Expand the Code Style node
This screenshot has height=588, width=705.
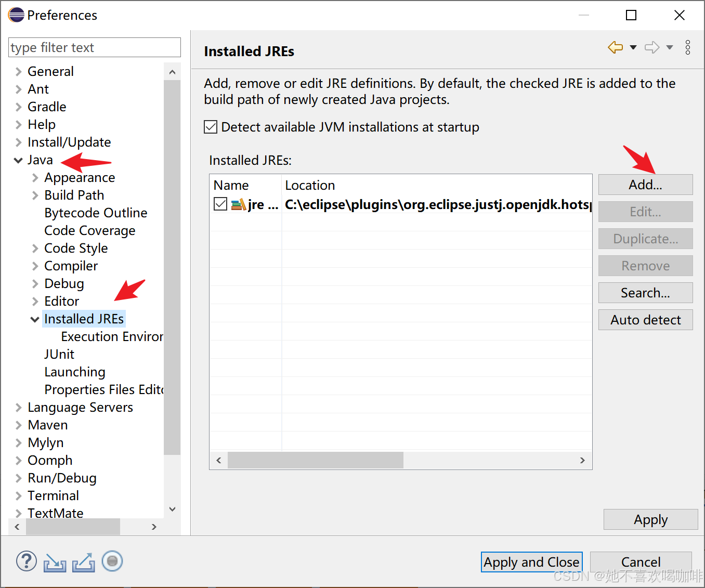point(35,249)
